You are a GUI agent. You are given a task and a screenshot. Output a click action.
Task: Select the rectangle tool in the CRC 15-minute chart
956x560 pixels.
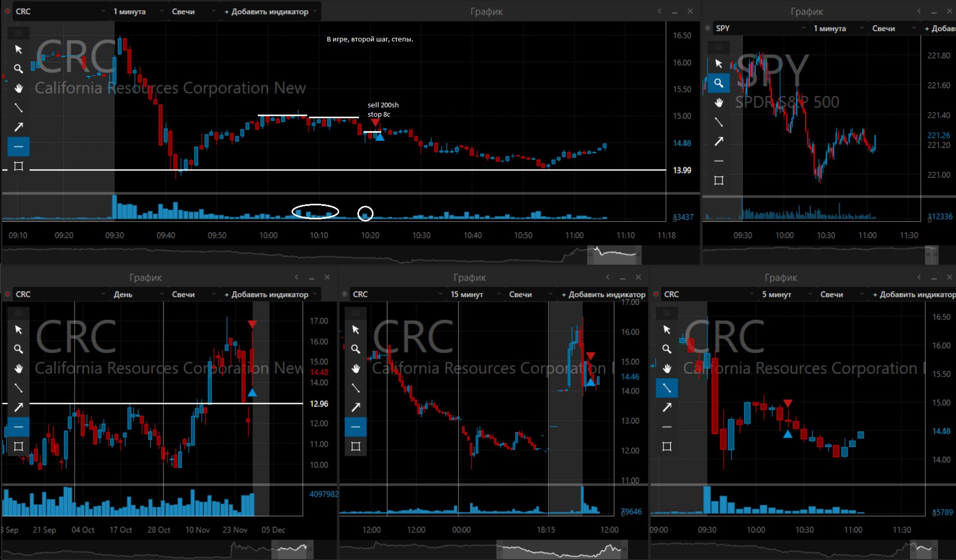click(355, 446)
